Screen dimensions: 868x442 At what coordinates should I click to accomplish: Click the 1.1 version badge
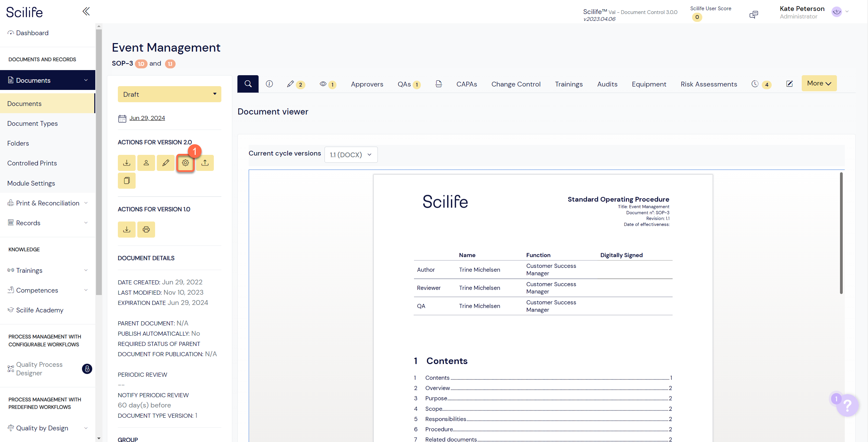coord(170,64)
